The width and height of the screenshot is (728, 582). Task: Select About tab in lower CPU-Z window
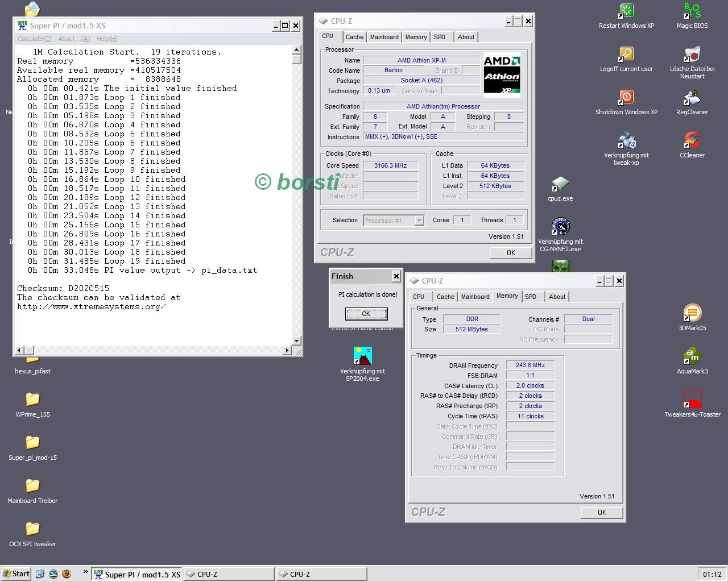click(x=557, y=297)
